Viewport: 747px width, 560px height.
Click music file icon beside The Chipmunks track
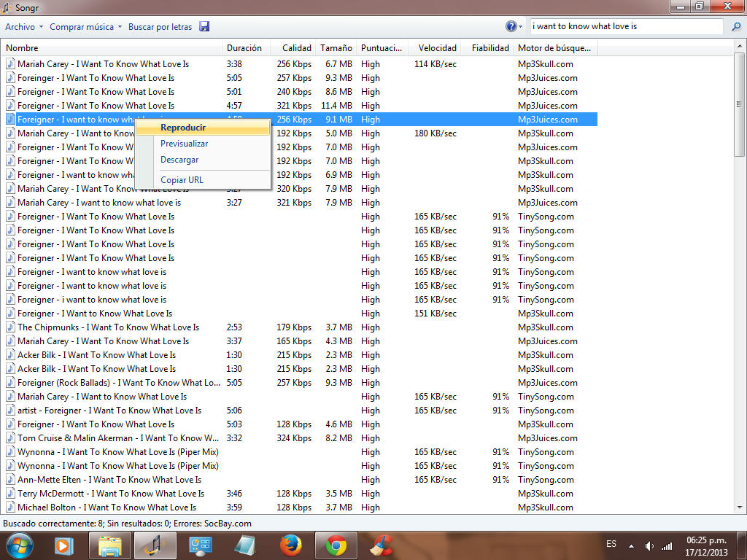point(10,327)
